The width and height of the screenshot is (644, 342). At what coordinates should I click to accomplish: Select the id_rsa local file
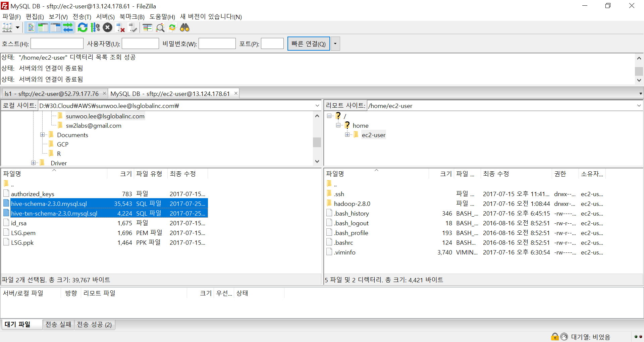[104, 223]
